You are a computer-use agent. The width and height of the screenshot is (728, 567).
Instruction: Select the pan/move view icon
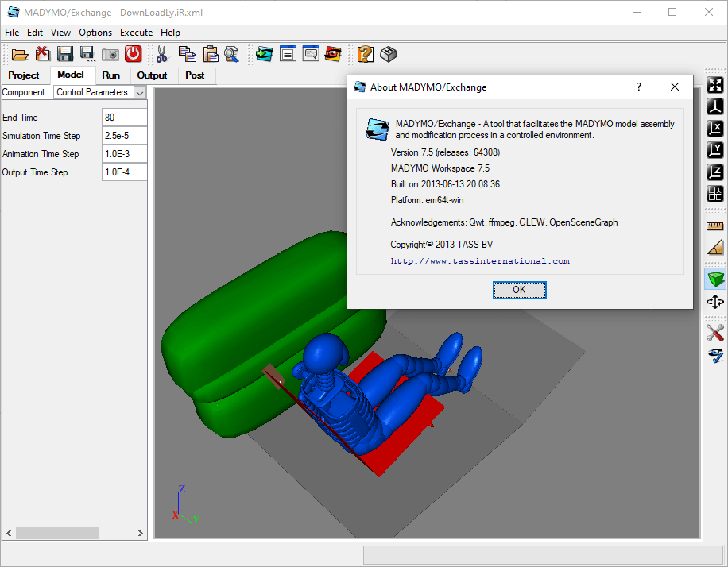pos(714,302)
